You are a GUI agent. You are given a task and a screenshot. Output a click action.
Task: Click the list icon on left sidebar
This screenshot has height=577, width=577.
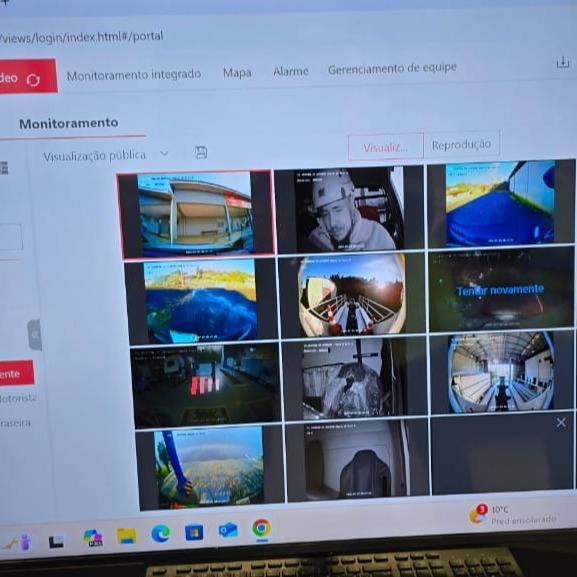pos(4,168)
